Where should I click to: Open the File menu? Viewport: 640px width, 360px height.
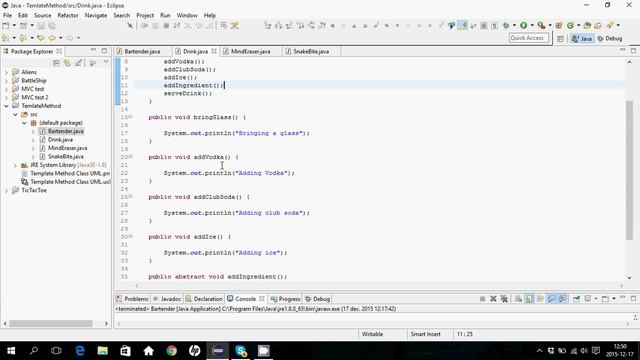click(7, 16)
